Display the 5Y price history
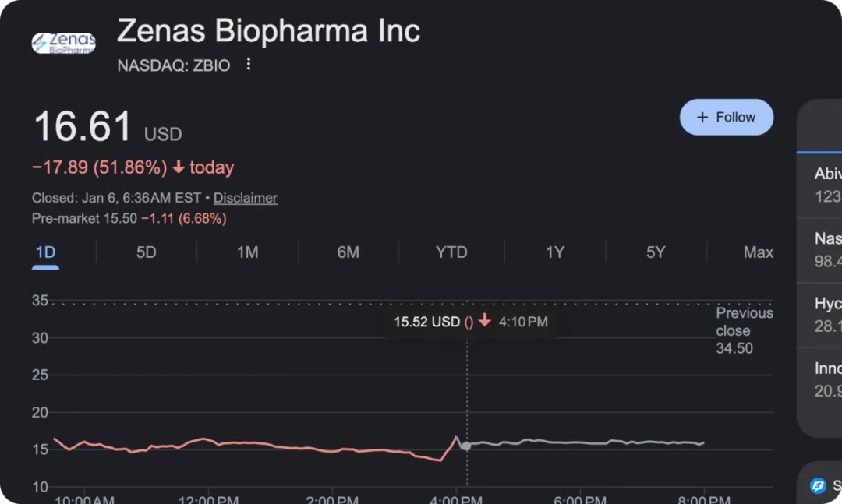Viewport: 842px width, 504px height. tap(656, 252)
